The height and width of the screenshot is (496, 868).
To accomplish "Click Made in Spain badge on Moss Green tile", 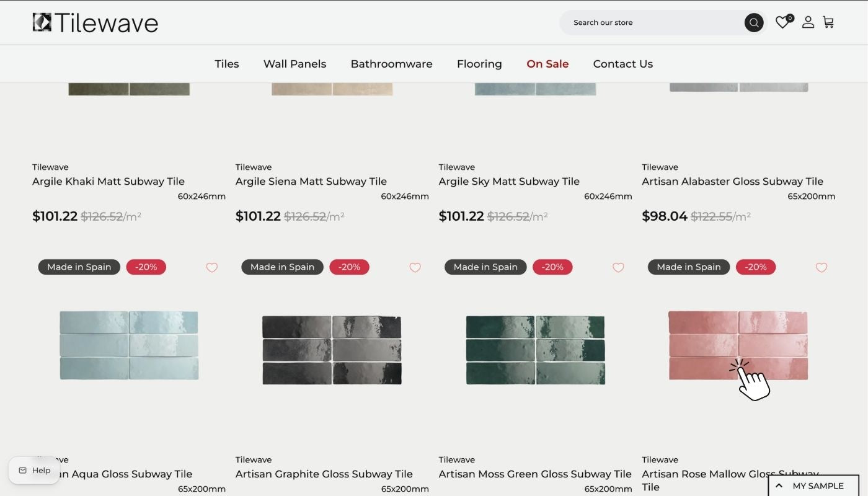I will click(485, 267).
